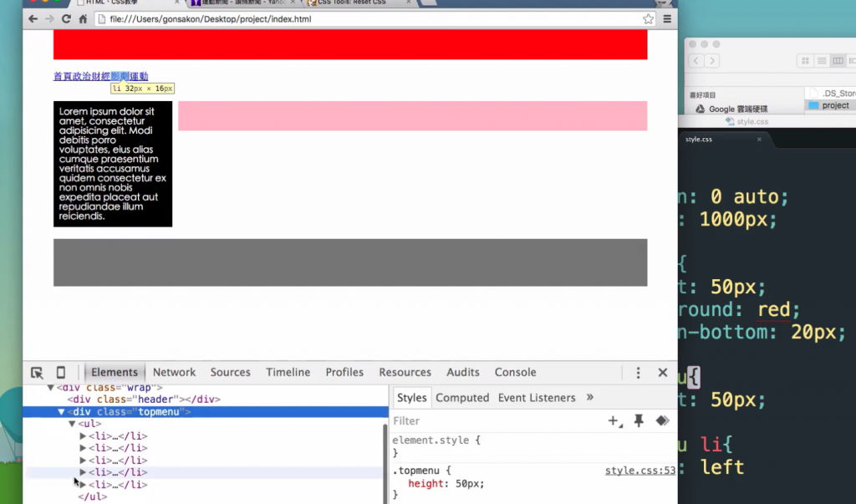Switch Finder to list view
This screenshot has width=856, height=504.
(822, 61)
